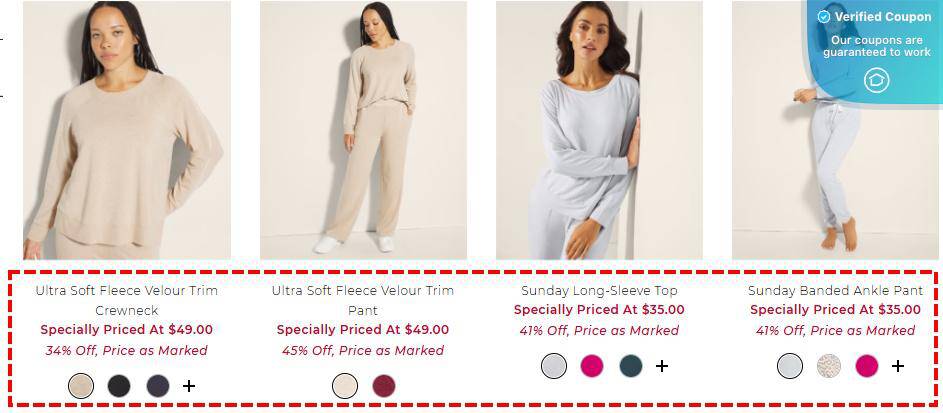Pick dark navy swatch for Crewneck
Image resolution: width=943 pixels, height=413 pixels.
click(158, 385)
